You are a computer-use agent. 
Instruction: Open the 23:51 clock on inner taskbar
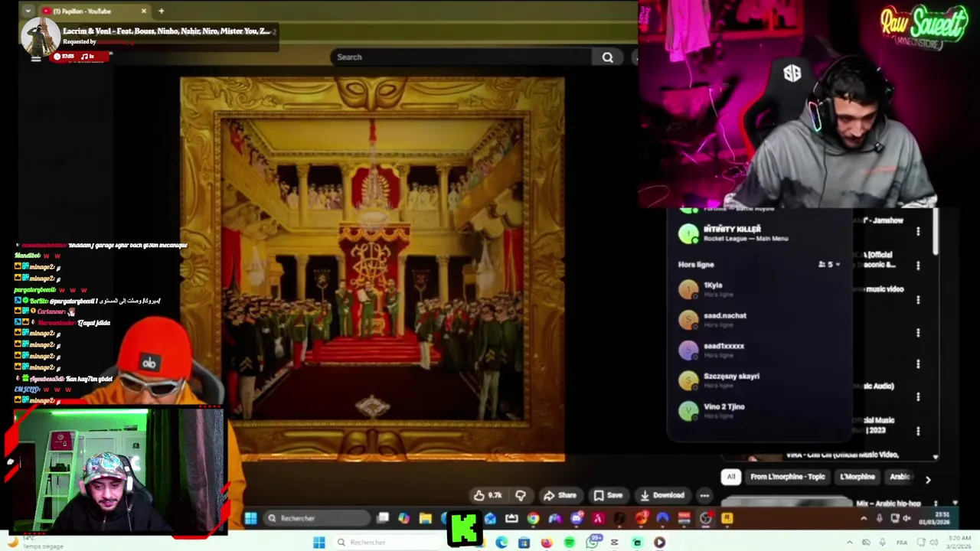(934, 518)
